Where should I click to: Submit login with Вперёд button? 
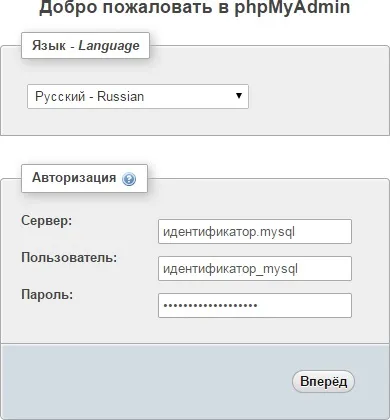pos(323,381)
